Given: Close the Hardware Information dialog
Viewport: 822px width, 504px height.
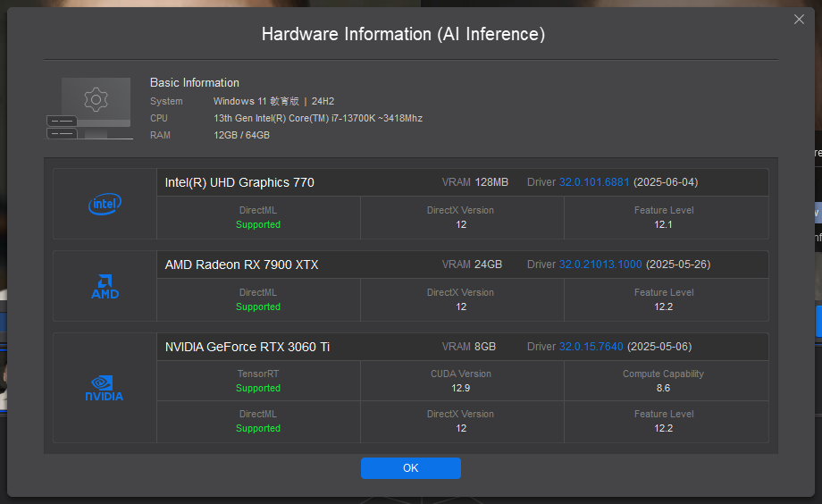Looking at the screenshot, I should 799,20.
